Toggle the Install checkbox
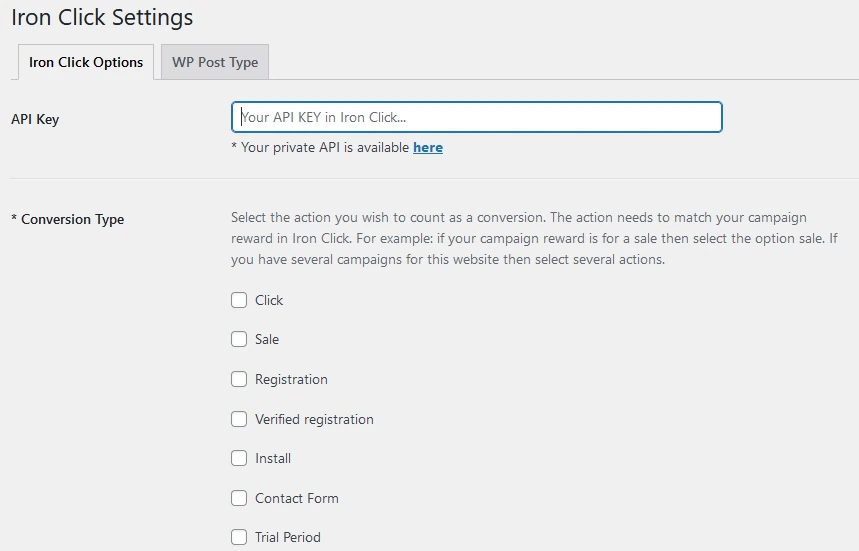 pyautogui.click(x=239, y=458)
